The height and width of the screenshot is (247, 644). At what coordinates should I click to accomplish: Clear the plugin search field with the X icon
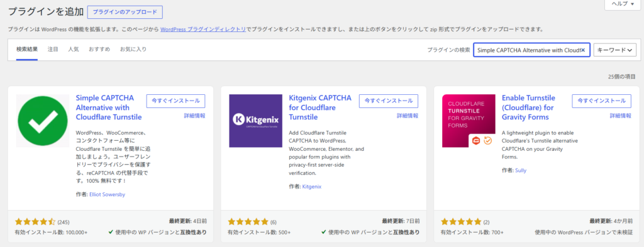pos(583,50)
